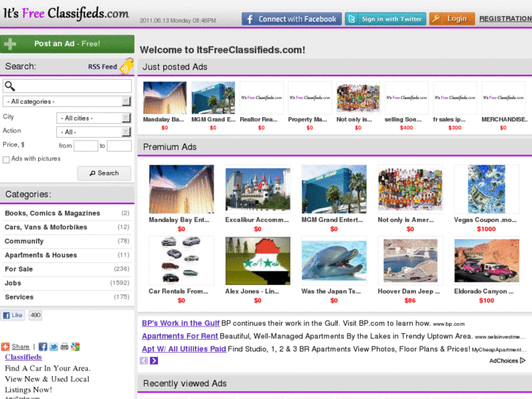The height and width of the screenshot is (399, 532).
Task: Click the RSS Feed tag icon
Action: pos(127,66)
